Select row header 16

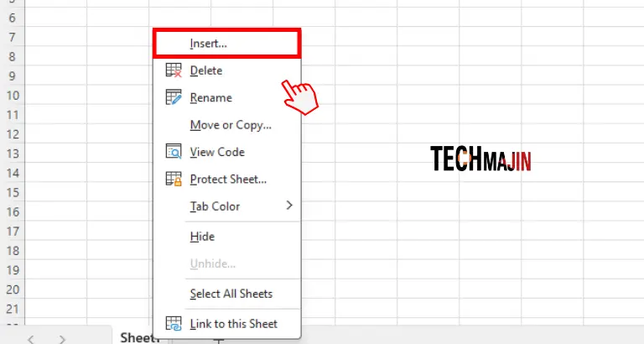(x=13, y=211)
